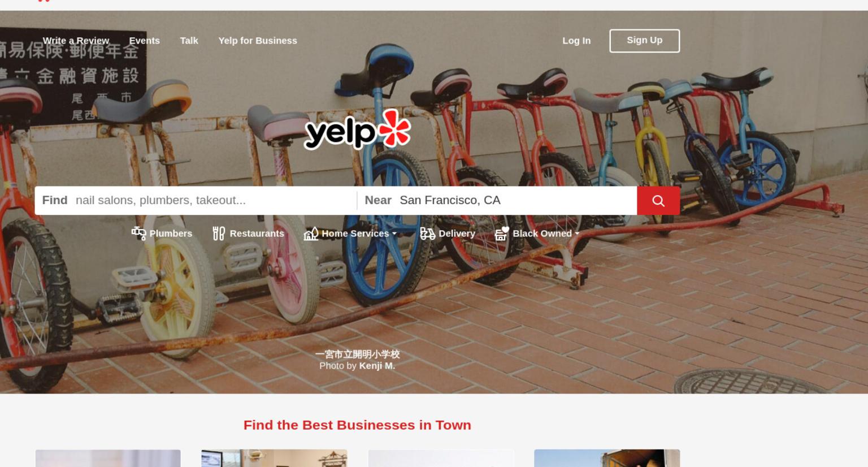Image resolution: width=868 pixels, height=467 pixels.
Task: Click the Plumbers faucet icon
Action: (x=139, y=233)
